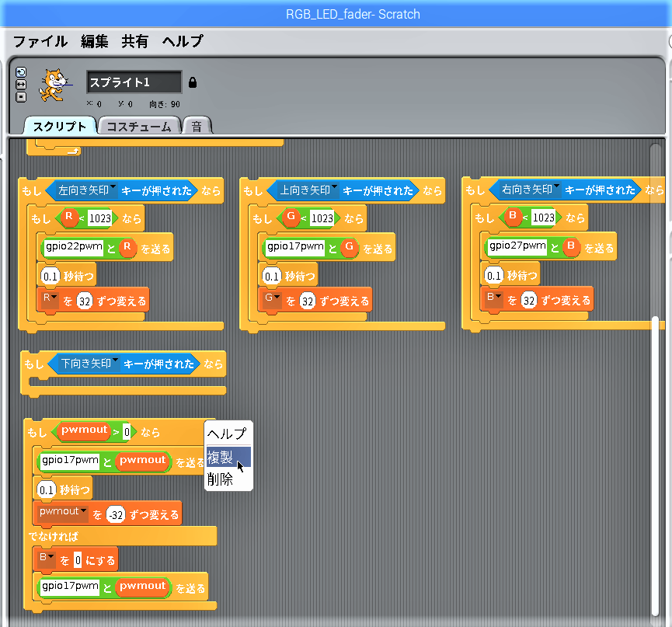672x627 pixels.
Task: Switch to the コスチューム tab
Action: point(139,127)
